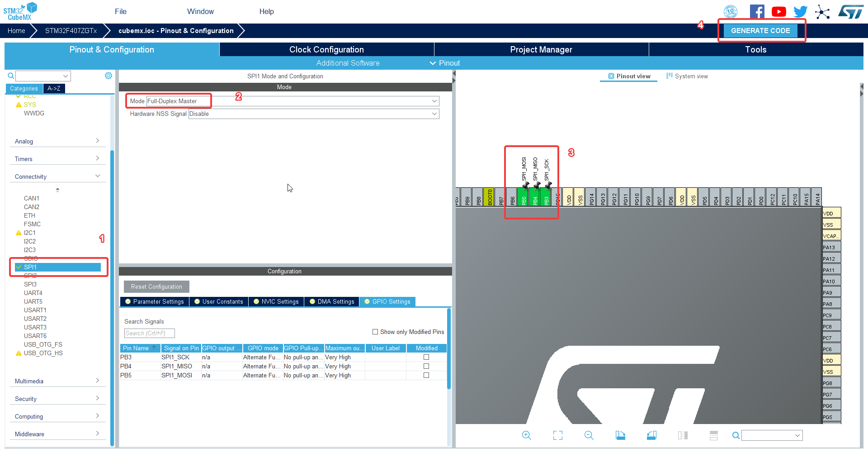Expand the Computing category
The width and height of the screenshot is (868, 453).
tap(57, 416)
